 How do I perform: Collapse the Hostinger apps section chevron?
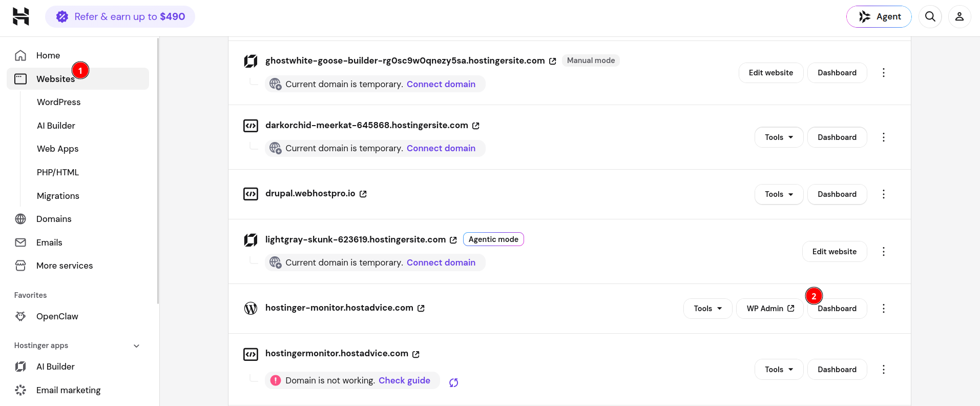[137, 346]
